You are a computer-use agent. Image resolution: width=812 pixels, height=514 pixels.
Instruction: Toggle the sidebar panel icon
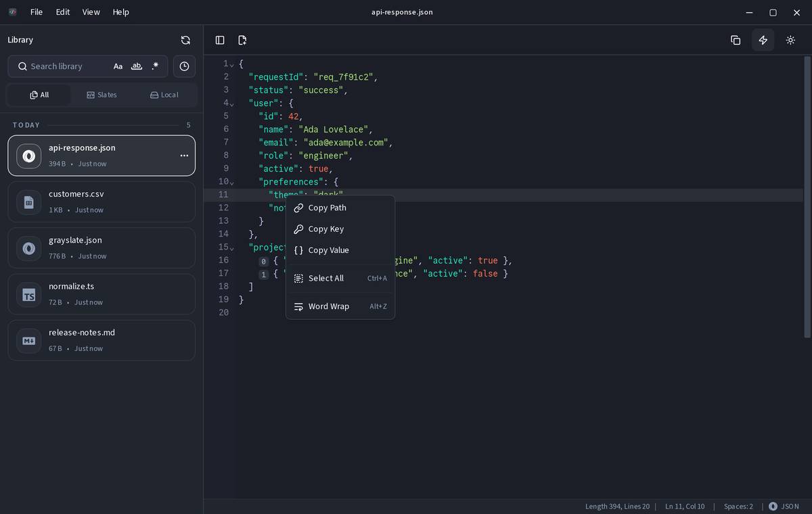tap(220, 40)
